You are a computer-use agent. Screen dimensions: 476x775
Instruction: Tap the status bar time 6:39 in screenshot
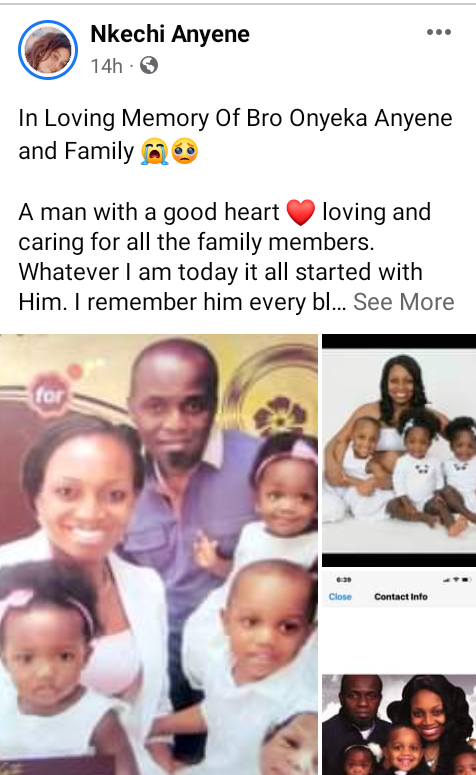[344, 580]
